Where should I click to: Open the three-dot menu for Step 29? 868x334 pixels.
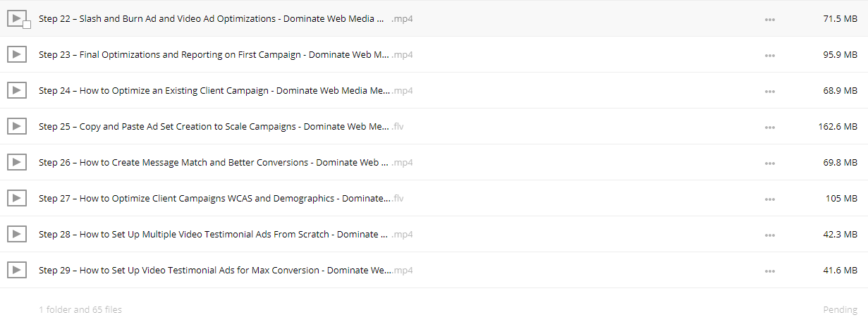pyautogui.click(x=770, y=271)
